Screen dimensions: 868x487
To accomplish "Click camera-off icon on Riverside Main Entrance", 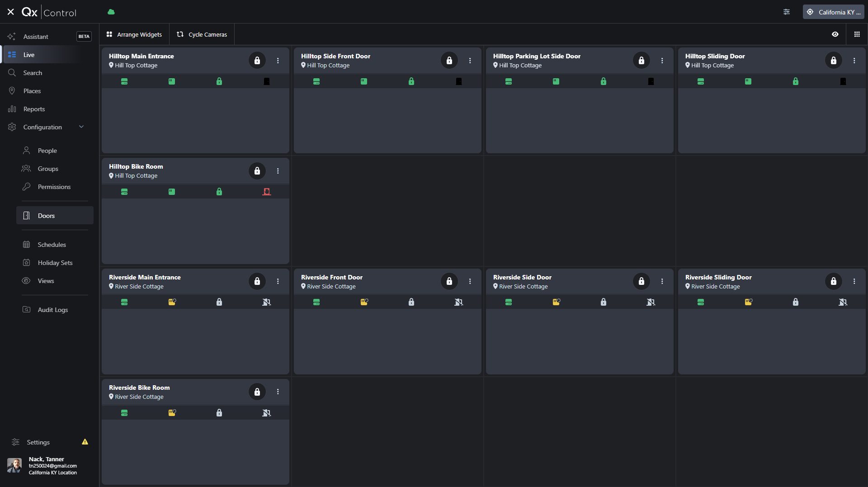I will click(267, 302).
